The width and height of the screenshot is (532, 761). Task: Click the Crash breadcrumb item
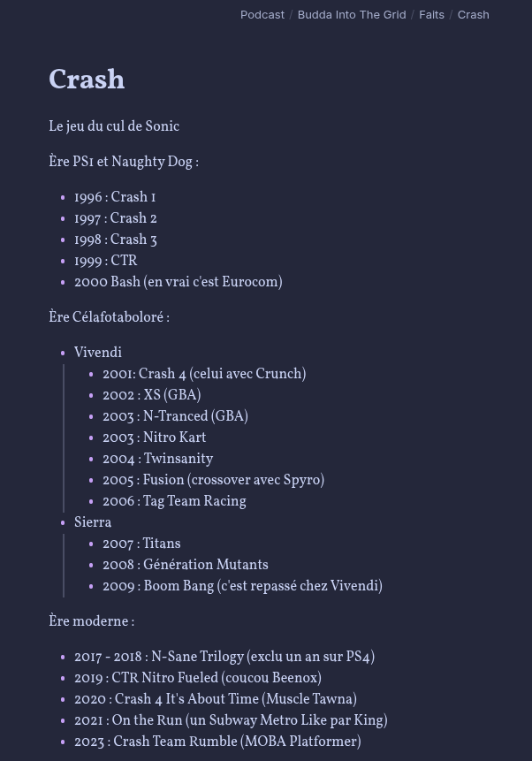pos(473,14)
